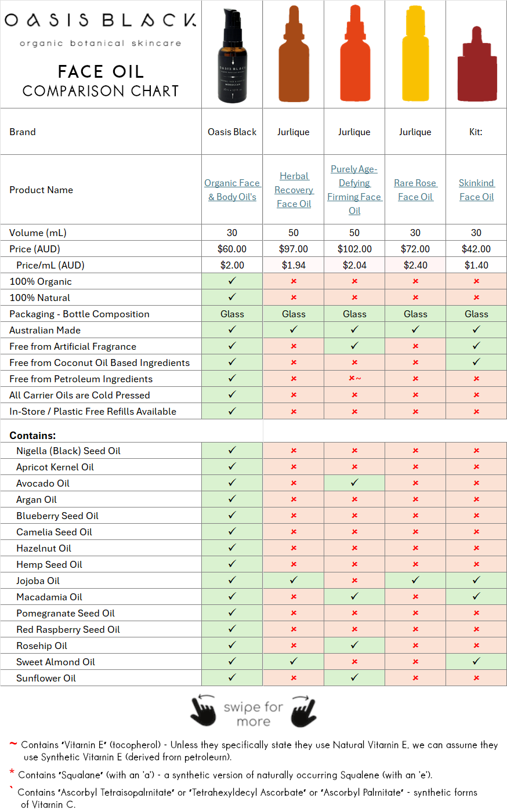Click the red tilde footnote symbol

13,744
